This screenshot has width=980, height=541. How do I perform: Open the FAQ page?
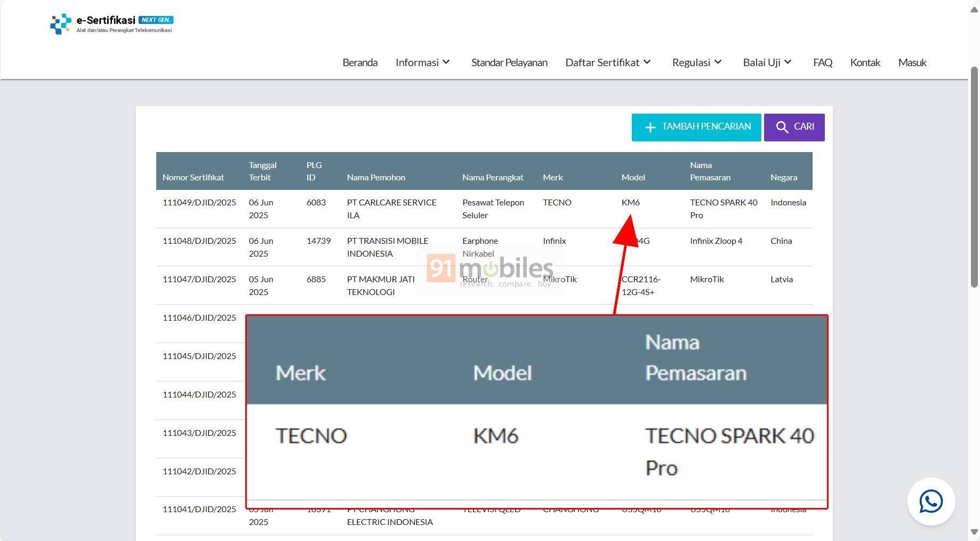(x=823, y=62)
